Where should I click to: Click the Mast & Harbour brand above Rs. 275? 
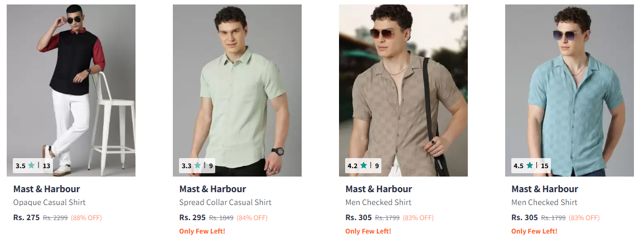[x=46, y=189]
